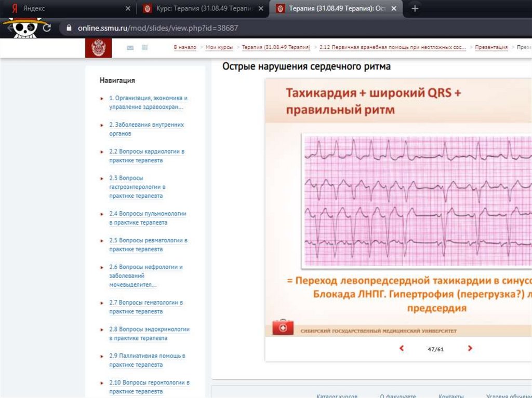Close the active Терапия: Ост tab
532x398 pixels.
(394, 8)
